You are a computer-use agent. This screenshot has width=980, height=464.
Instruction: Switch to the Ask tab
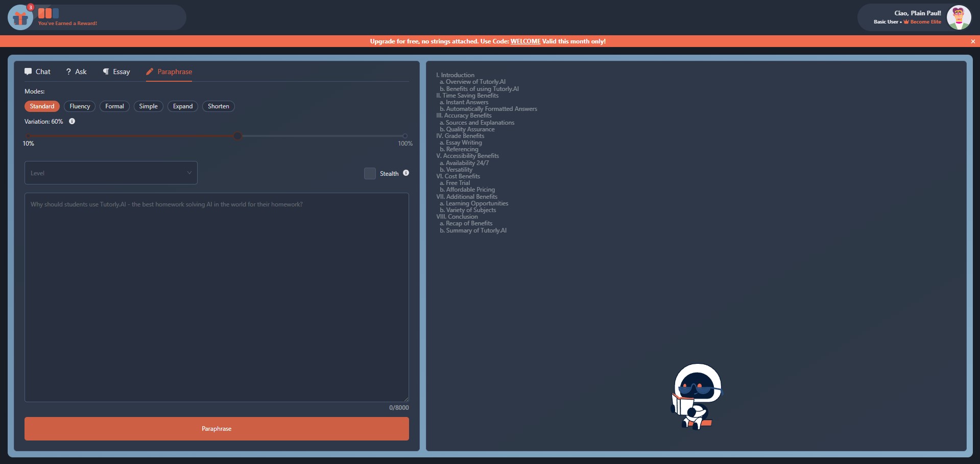tap(77, 72)
